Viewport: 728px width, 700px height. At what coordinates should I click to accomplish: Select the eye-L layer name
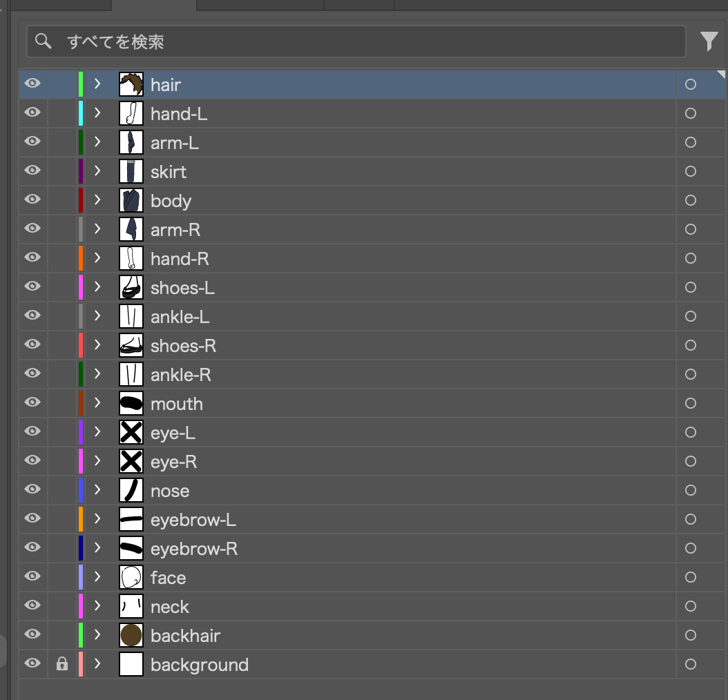[x=173, y=433]
